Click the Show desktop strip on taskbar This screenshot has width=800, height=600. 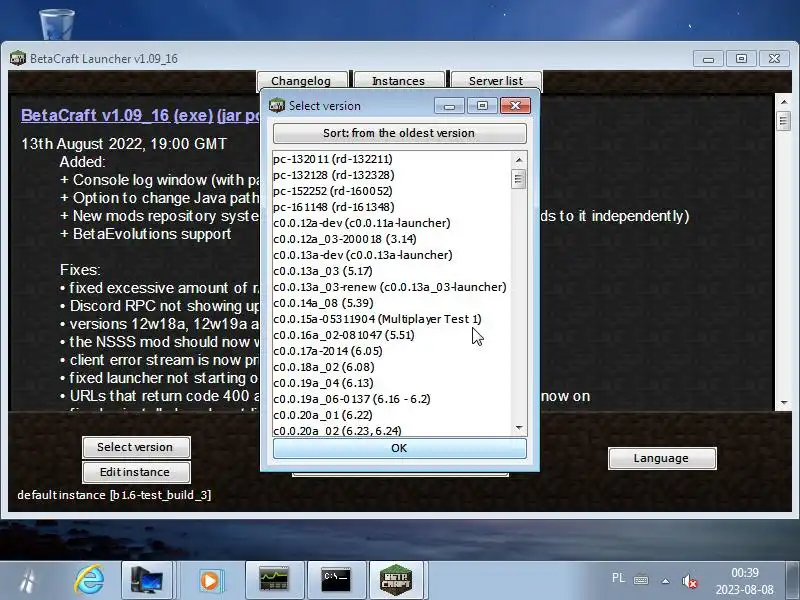coord(793,581)
